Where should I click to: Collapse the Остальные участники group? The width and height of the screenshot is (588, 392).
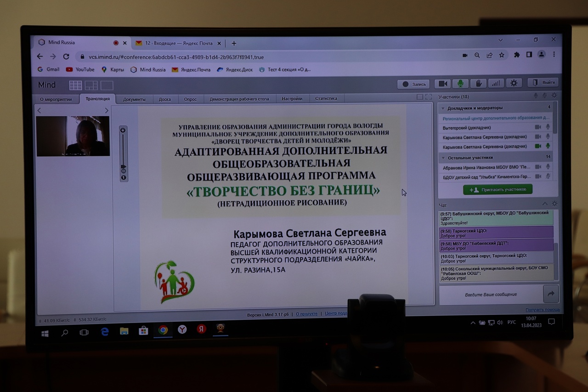[443, 158]
